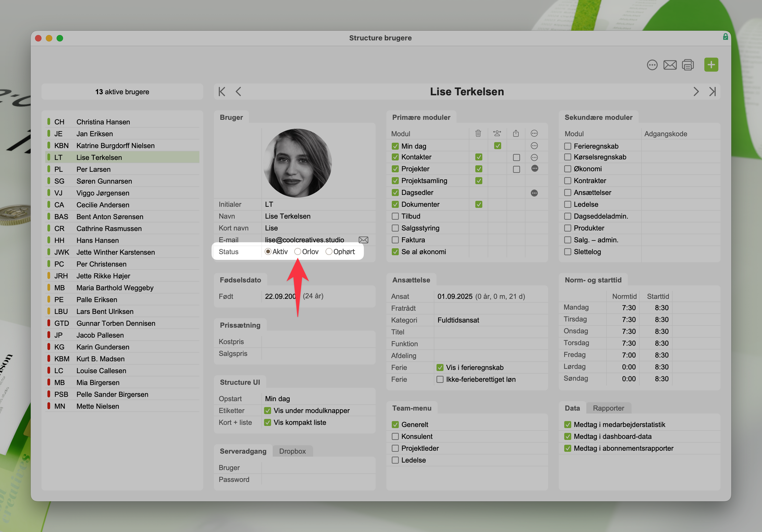Click the Kostpris input field

(x=318, y=342)
